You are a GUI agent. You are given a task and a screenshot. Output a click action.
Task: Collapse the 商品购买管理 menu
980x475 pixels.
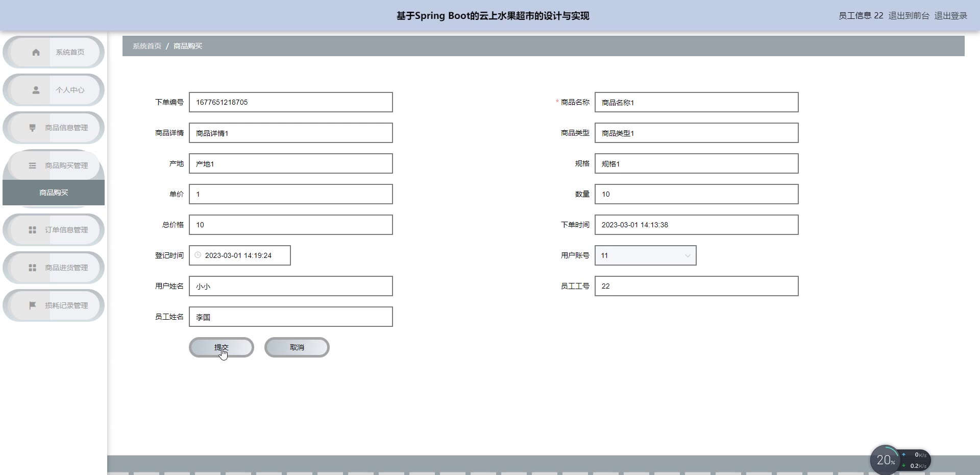54,165
